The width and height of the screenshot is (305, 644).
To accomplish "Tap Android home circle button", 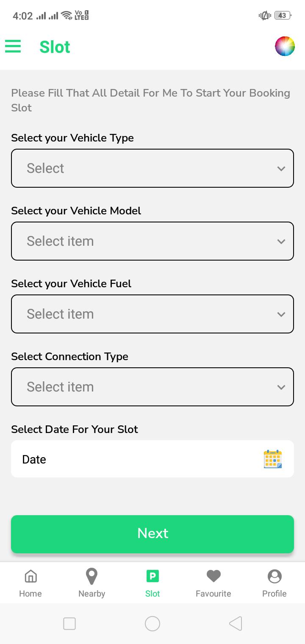I will [x=152, y=624].
